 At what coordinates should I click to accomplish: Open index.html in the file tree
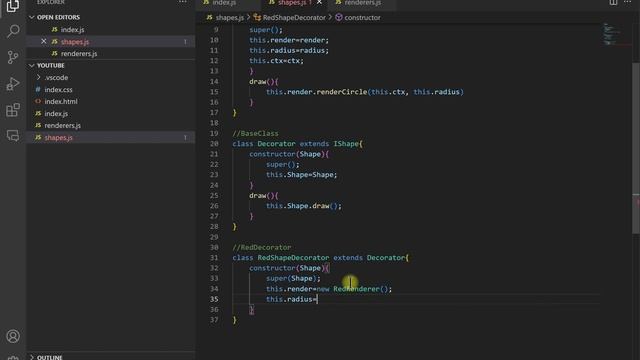61,101
